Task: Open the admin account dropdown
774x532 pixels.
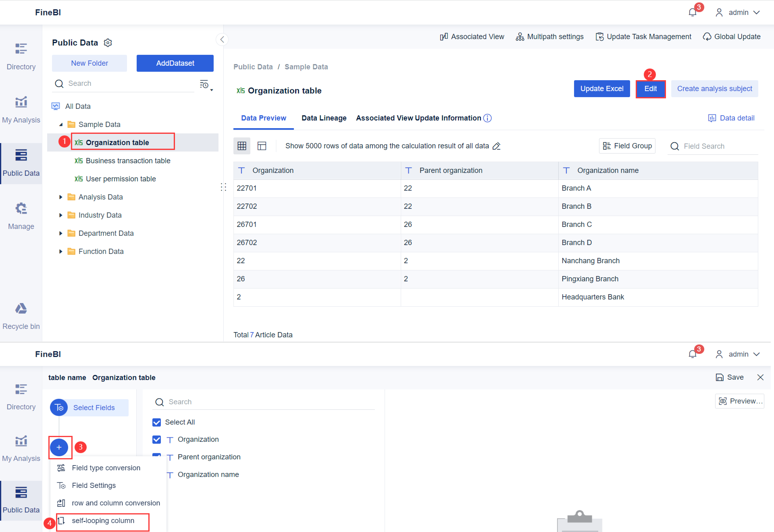Action: [x=739, y=12]
